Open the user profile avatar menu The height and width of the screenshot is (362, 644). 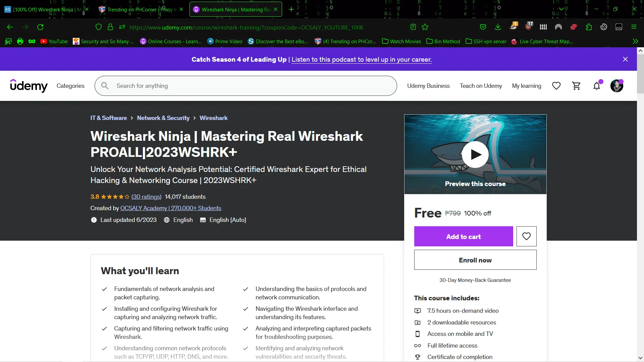click(x=617, y=86)
